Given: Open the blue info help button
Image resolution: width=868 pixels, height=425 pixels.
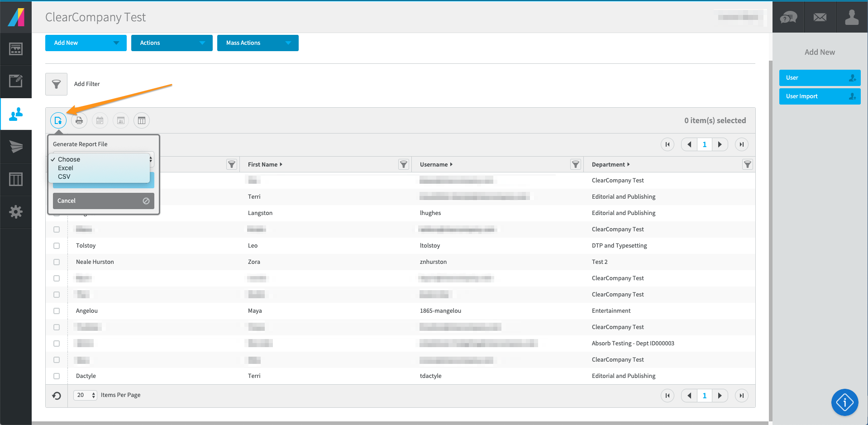Looking at the screenshot, I should click(845, 402).
